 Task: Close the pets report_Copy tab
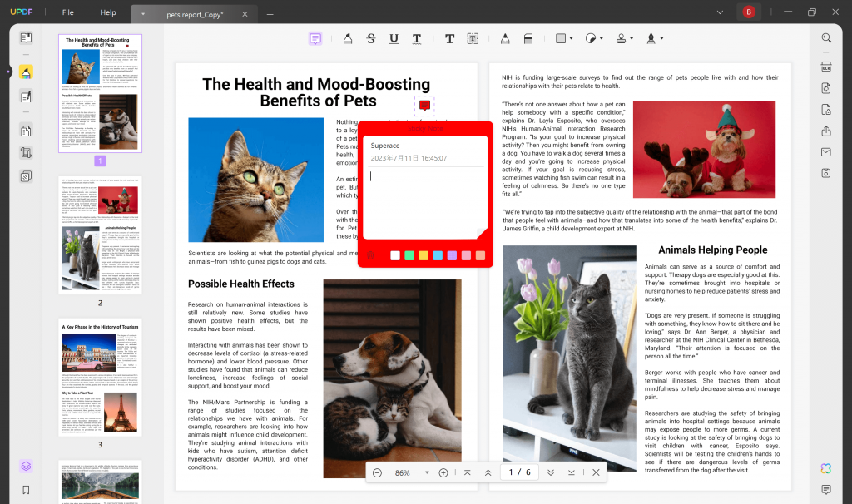point(245,14)
